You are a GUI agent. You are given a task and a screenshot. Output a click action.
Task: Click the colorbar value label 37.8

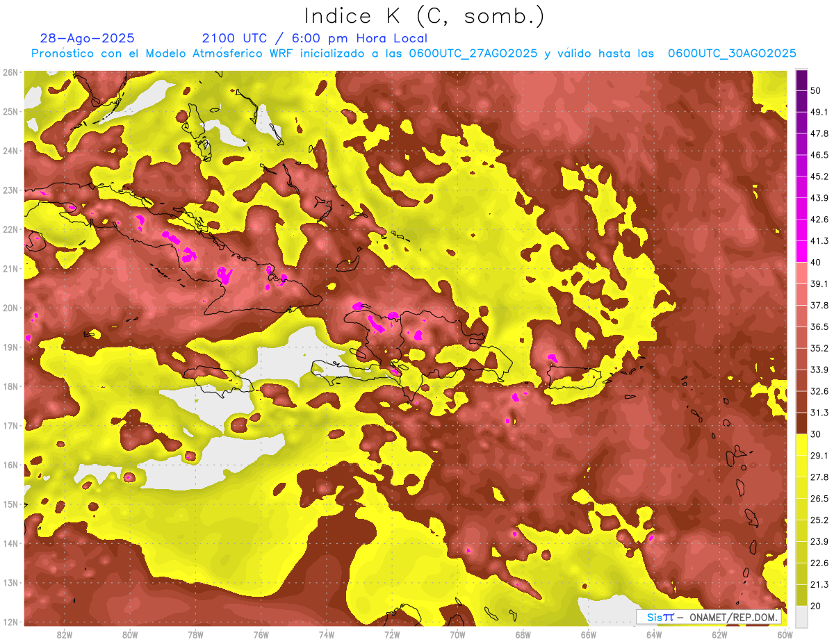819,305
